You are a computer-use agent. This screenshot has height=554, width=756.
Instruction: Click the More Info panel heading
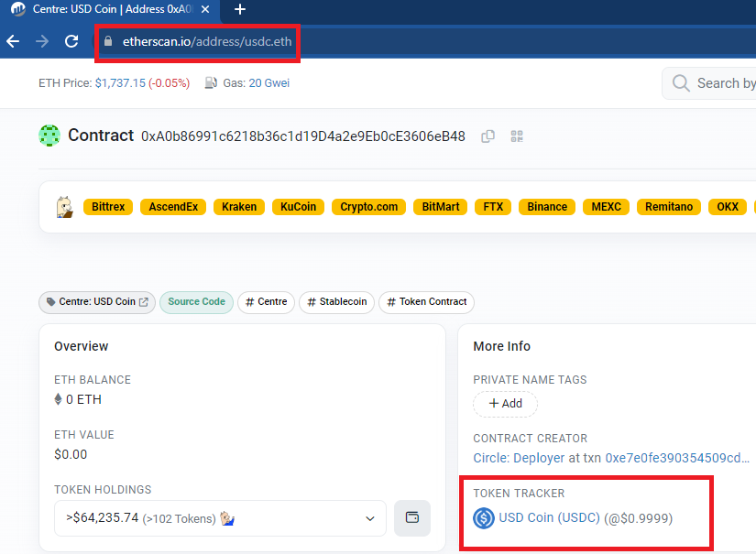pyautogui.click(x=501, y=346)
